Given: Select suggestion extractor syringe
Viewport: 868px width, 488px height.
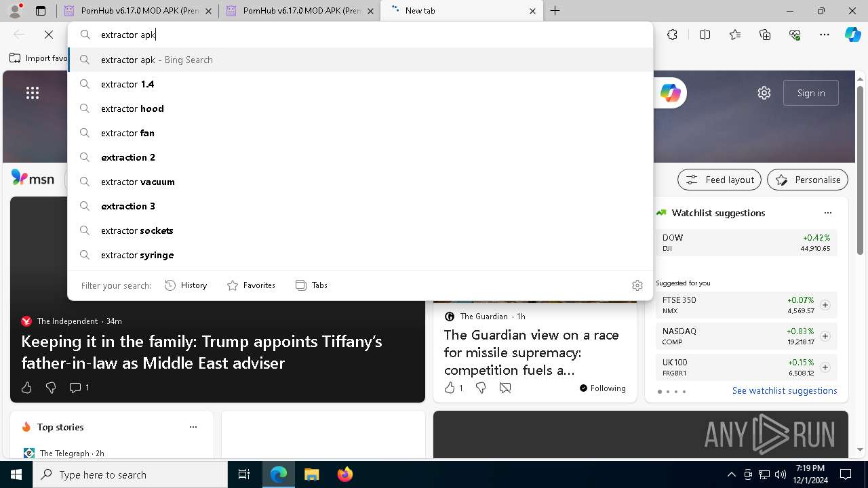Looking at the screenshot, I should (360, 255).
